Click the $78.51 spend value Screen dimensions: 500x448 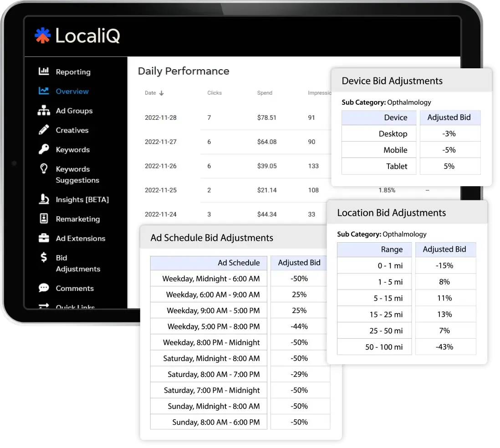[x=267, y=117]
